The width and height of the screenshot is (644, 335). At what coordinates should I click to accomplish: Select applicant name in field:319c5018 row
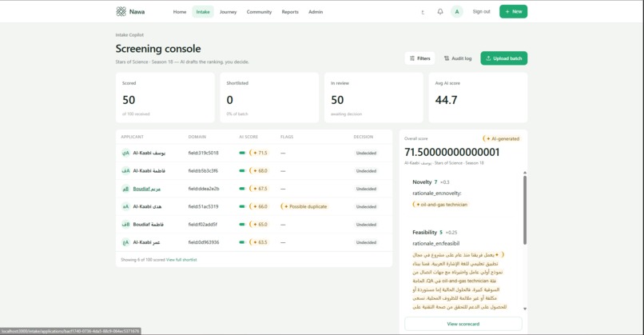point(149,153)
